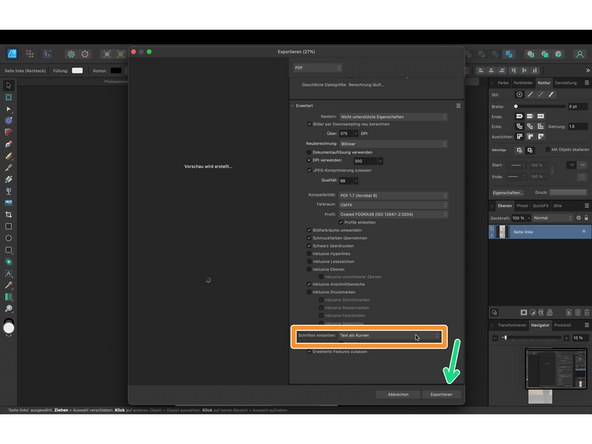Open layer settings gear in Ebenen panel

point(578,218)
